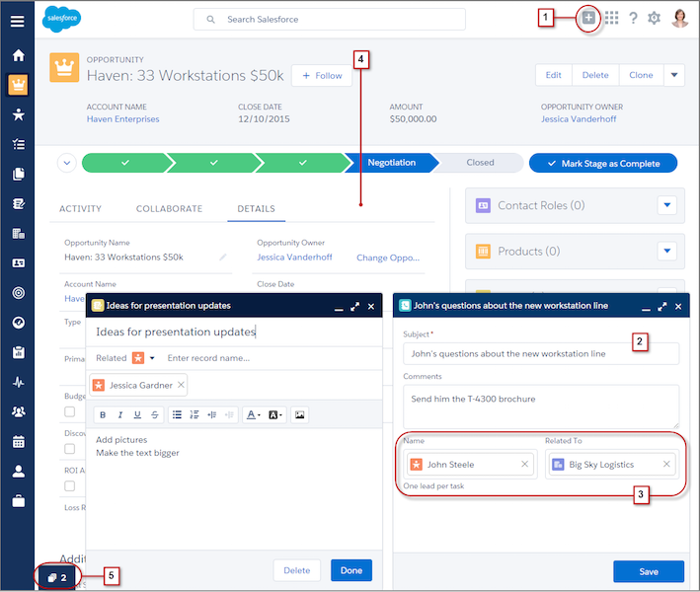The width and height of the screenshot is (700, 592).
Task: Remove Big Sky Logistics from Related To
Action: coord(666,464)
